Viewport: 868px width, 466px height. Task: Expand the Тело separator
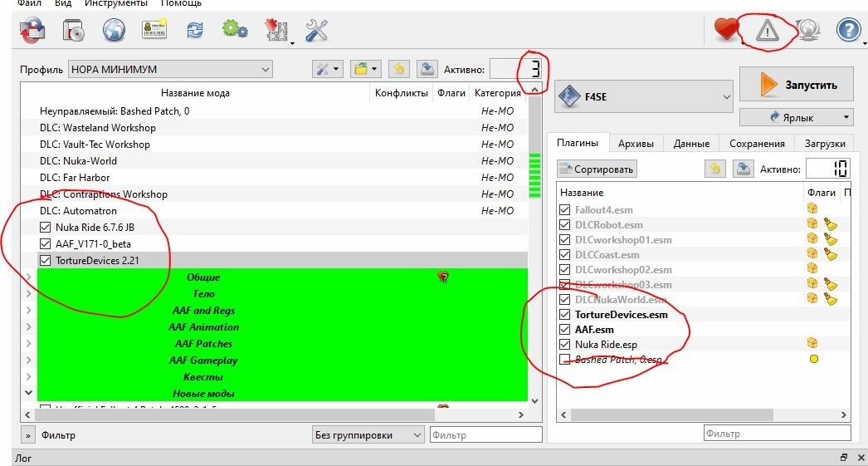click(28, 294)
